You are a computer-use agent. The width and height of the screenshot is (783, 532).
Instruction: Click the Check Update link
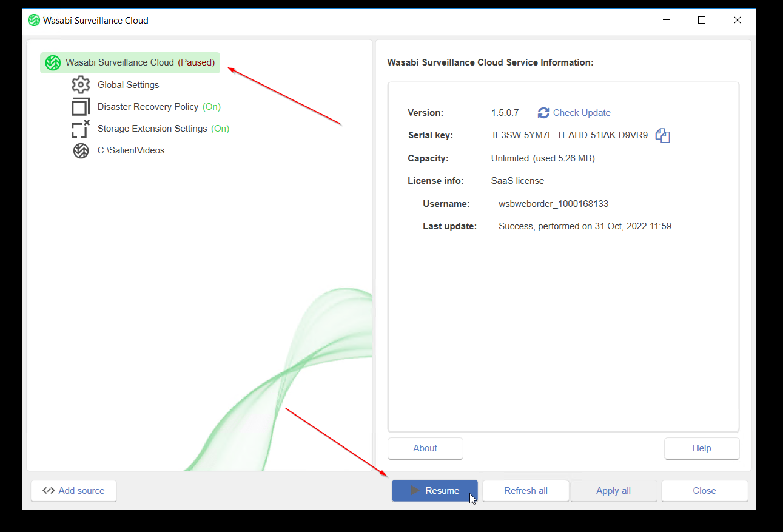pos(582,113)
